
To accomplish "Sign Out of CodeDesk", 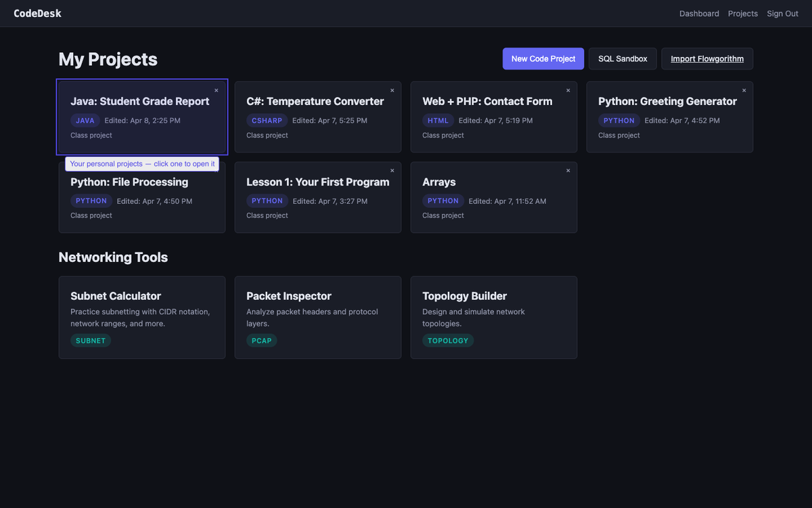I will click(782, 13).
